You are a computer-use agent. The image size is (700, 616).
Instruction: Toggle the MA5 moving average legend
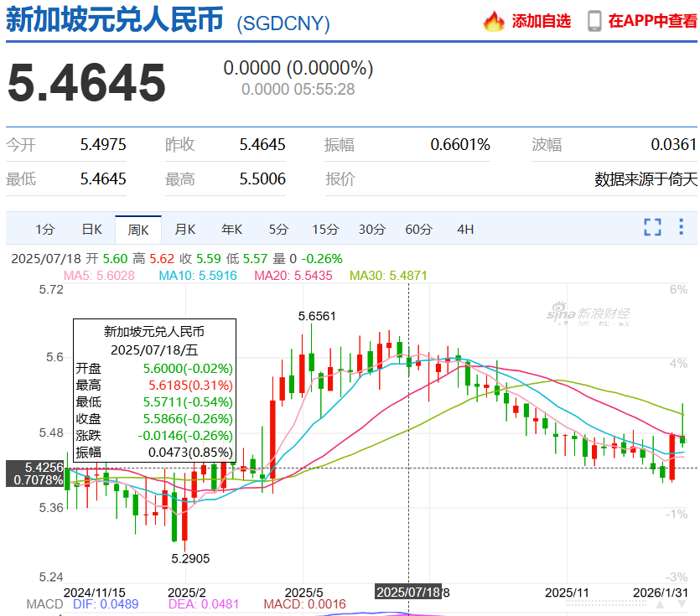(x=99, y=275)
